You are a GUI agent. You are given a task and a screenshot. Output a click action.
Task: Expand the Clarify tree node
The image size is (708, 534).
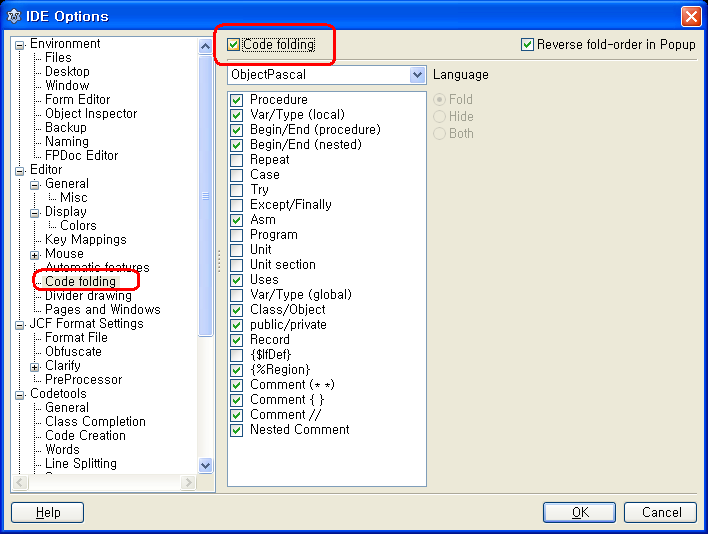pyautogui.click(x=34, y=367)
